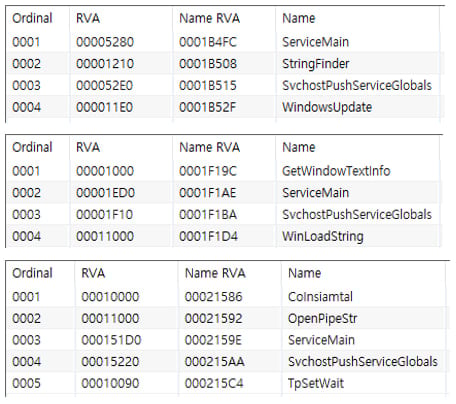The width and height of the screenshot is (456, 404).
Task: Select ServiceMain in the 00005280 row
Action: (316, 42)
